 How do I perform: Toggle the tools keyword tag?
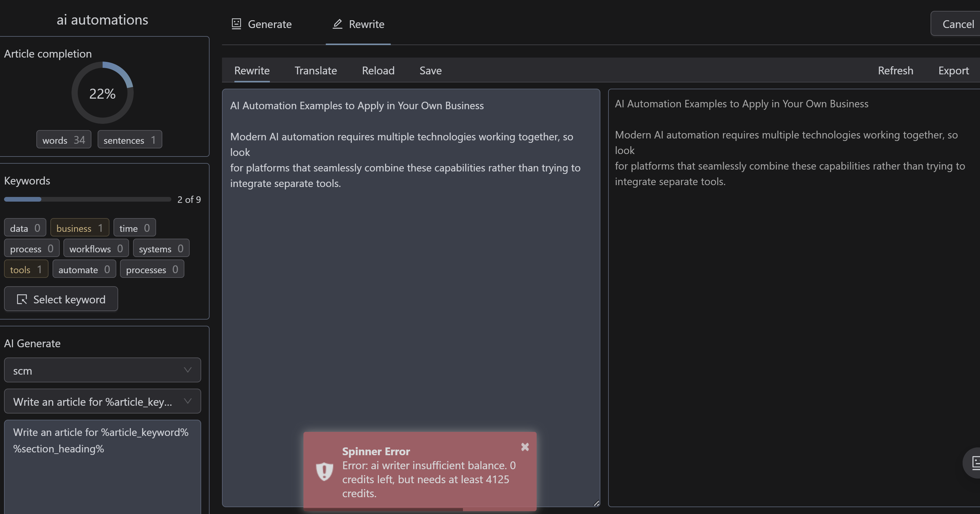tap(26, 269)
